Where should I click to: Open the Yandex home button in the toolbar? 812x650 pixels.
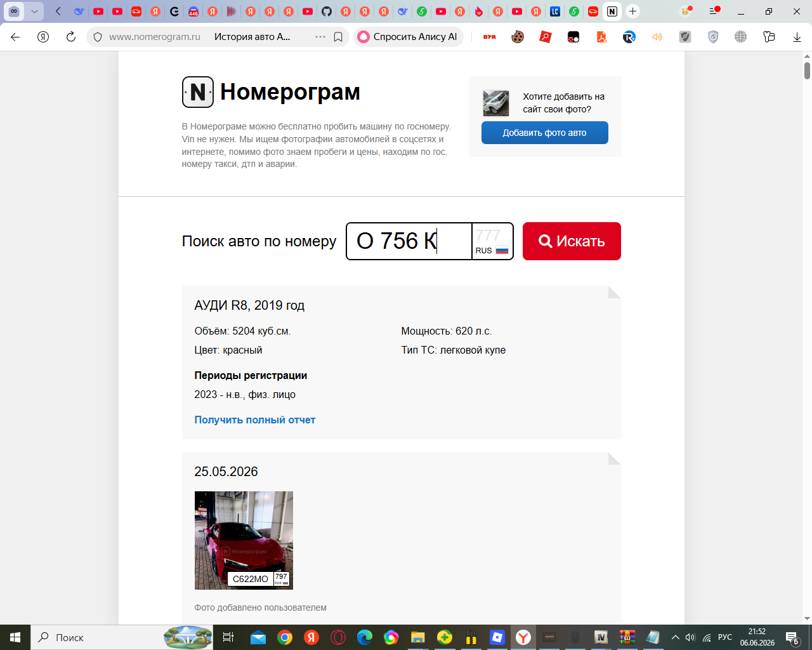43,37
